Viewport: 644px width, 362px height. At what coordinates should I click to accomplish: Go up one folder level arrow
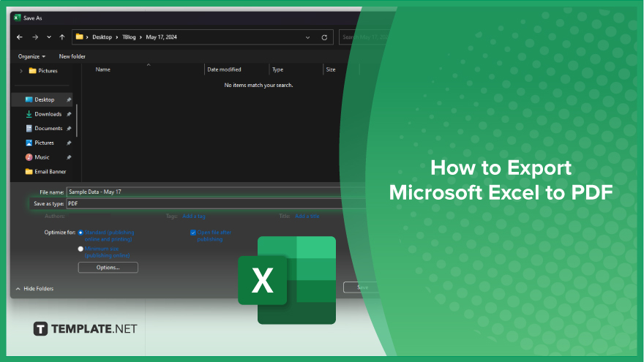click(x=62, y=37)
